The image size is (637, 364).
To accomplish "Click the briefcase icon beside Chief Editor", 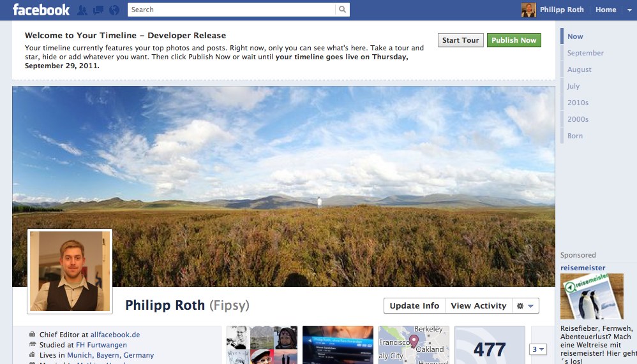I will tap(32, 335).
